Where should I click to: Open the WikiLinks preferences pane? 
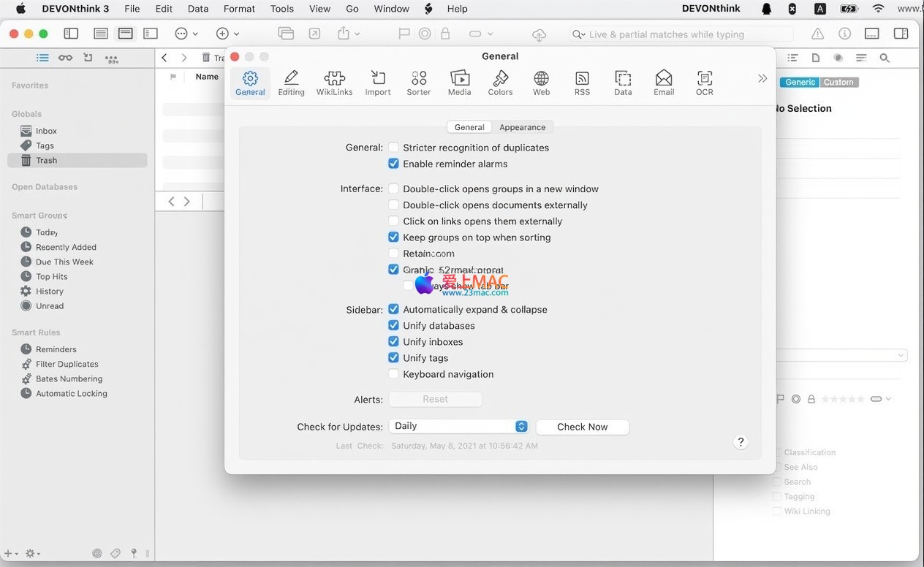coord(334,83)
